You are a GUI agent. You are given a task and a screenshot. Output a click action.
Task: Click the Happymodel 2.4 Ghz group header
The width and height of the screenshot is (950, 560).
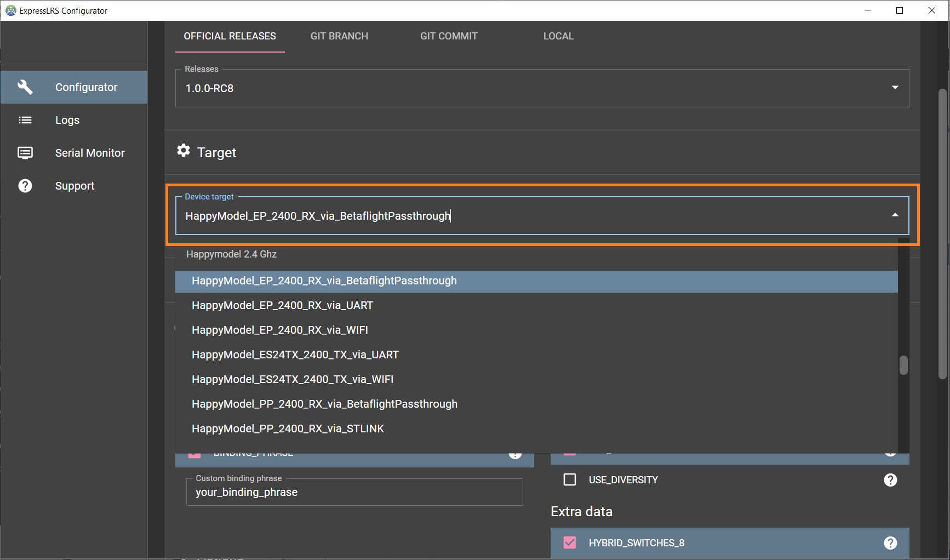[x=231, y=254]
